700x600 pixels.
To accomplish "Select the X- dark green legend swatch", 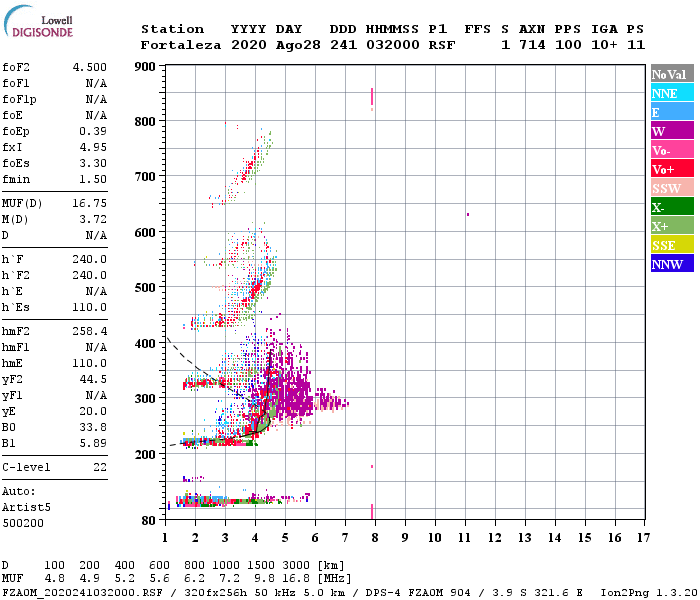I will click(672, 207).
